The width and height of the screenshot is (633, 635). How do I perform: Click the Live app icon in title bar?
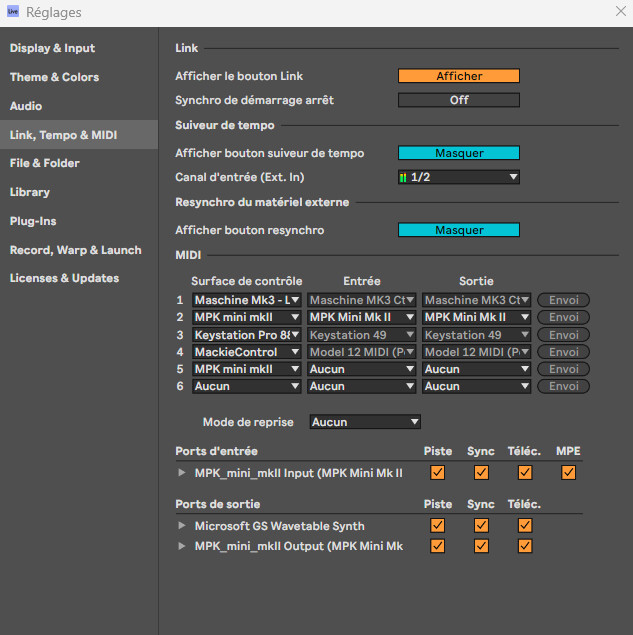point(14,13)
